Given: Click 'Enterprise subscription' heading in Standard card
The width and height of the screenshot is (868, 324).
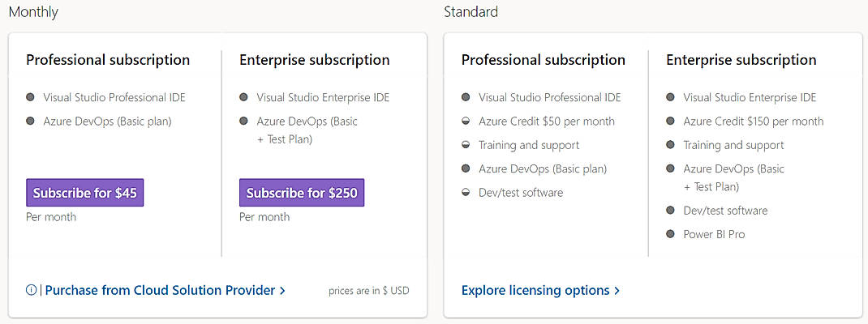Looking at the screenshot, I should tap(741, 60).
